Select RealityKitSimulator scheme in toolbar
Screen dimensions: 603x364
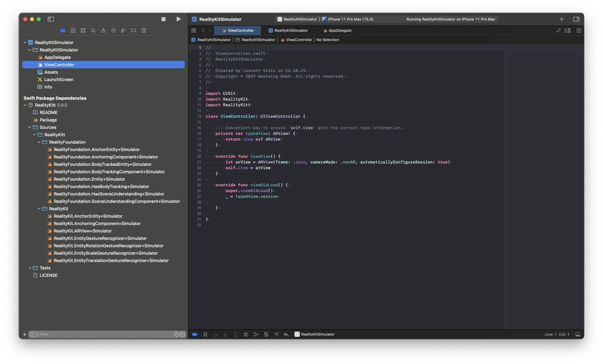coord(297,19)
